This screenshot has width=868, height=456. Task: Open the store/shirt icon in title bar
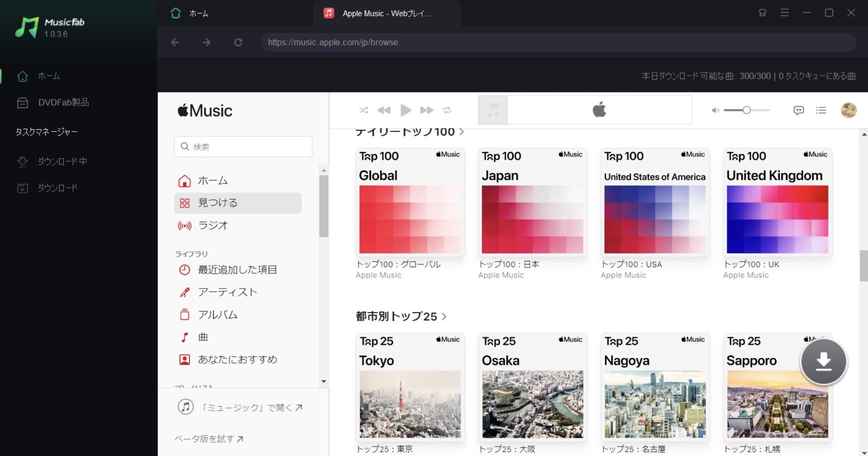tap(763, 13)
